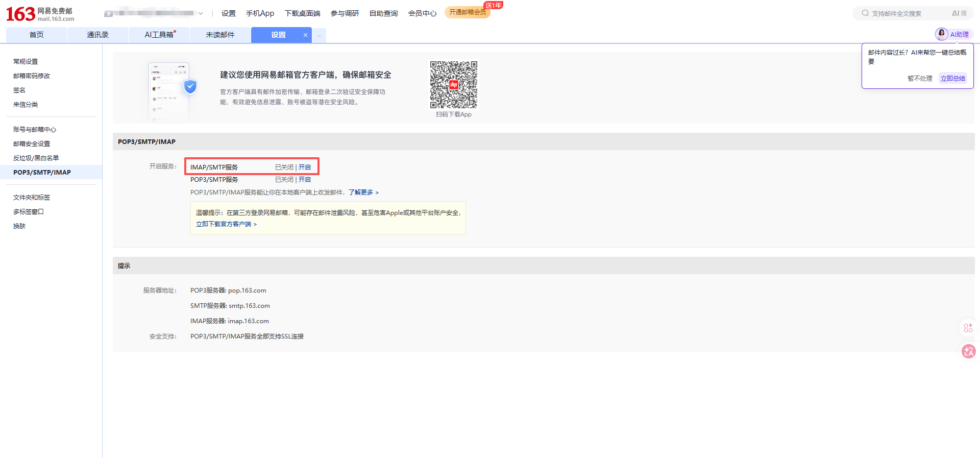980x458 pixels.
Task: Click the magnifier icon in the search box
Action: coord(865,13)
